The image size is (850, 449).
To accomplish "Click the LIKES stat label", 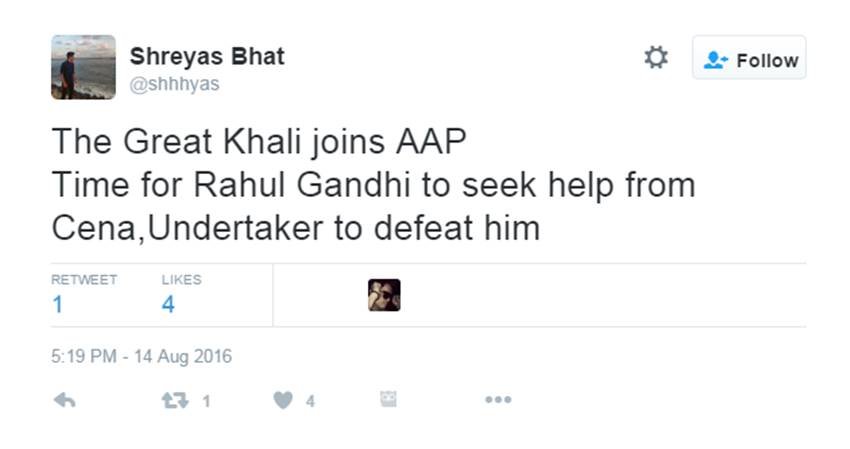I will 181,280.
